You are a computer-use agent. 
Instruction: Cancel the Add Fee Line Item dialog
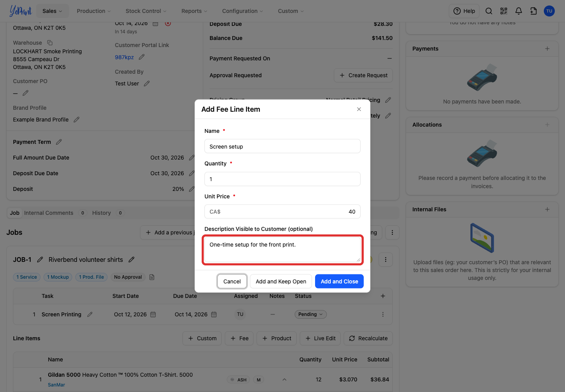pyautogui.click(x=232, y=281)
